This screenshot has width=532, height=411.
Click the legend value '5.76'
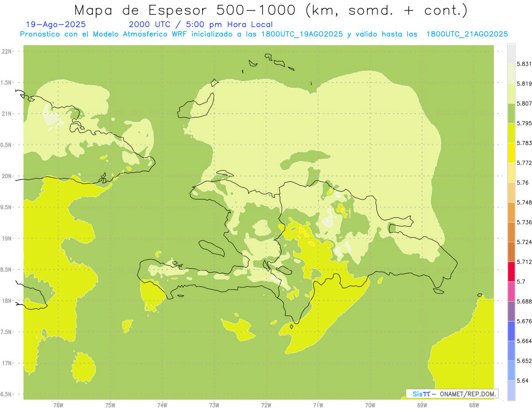click(x=523, y=183)
